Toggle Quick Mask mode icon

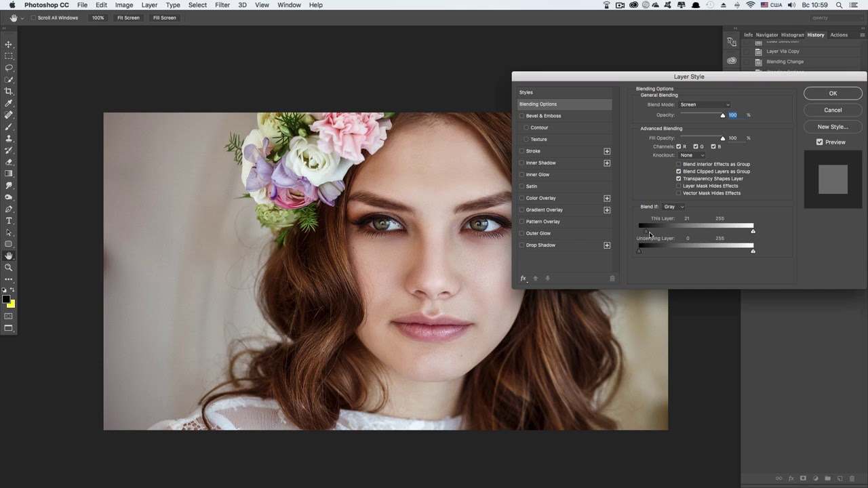pyautogui.click(x=9, y=317)
